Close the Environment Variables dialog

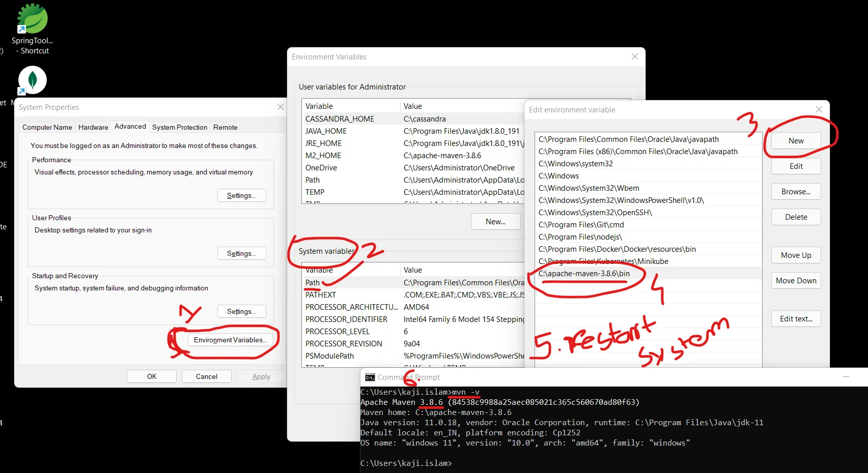point(635,56)
